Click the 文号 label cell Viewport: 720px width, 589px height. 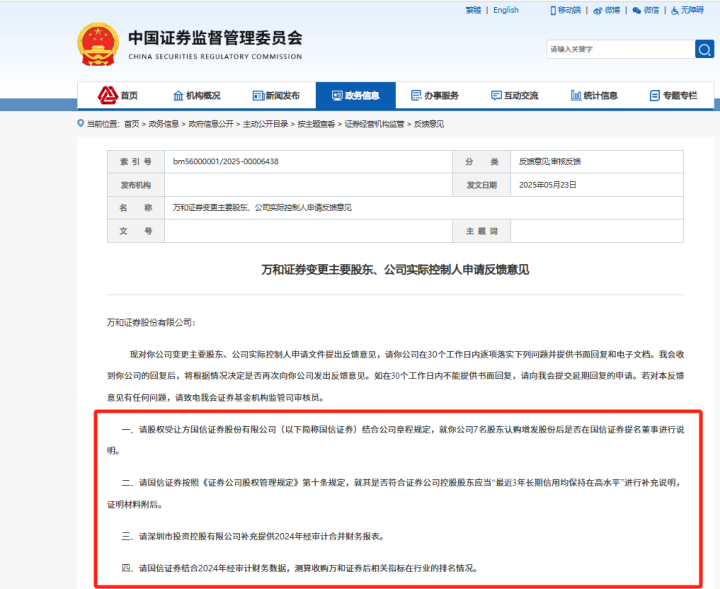coord(136,231)
